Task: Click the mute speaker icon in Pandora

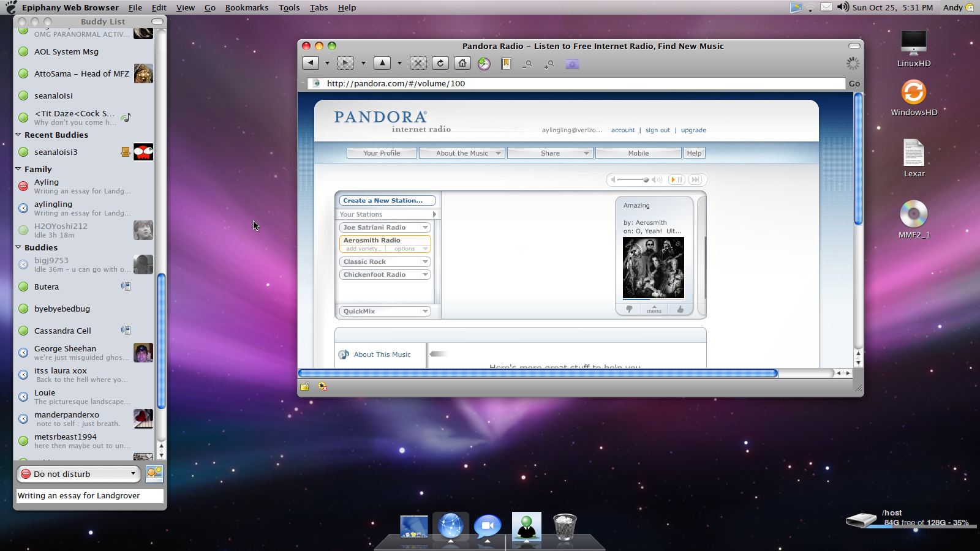Action: pyautogui.click(x=613, y=180)
